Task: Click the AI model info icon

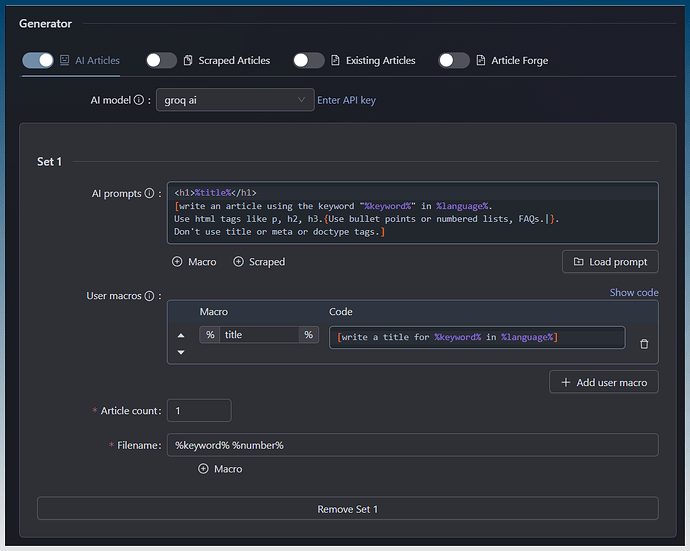Action: point(139,100)
